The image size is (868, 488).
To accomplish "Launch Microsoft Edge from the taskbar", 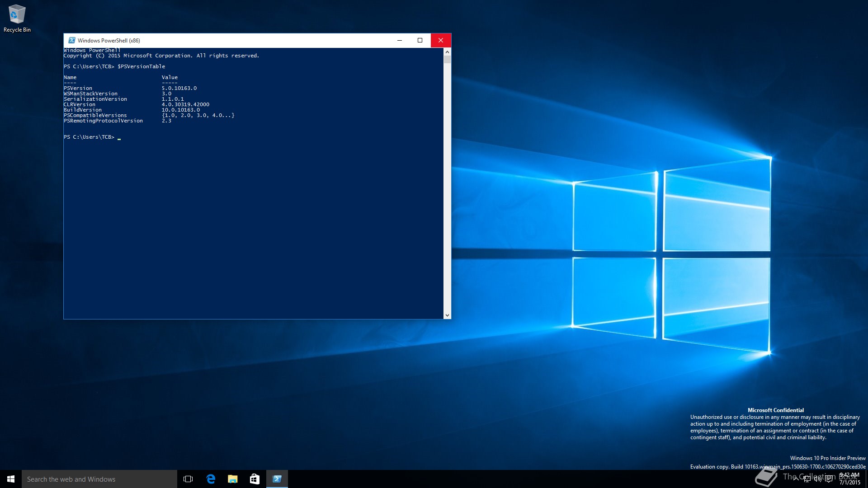I will pos(211,479).
